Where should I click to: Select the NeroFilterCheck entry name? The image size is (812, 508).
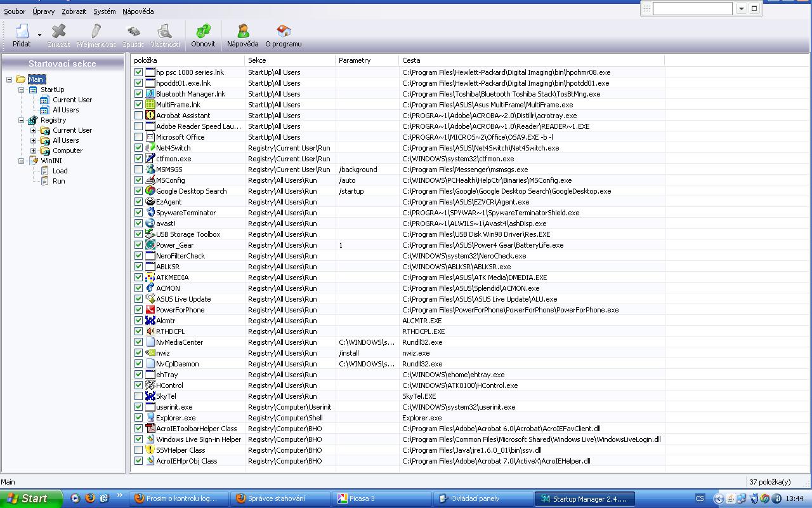(x=181, y=256)
